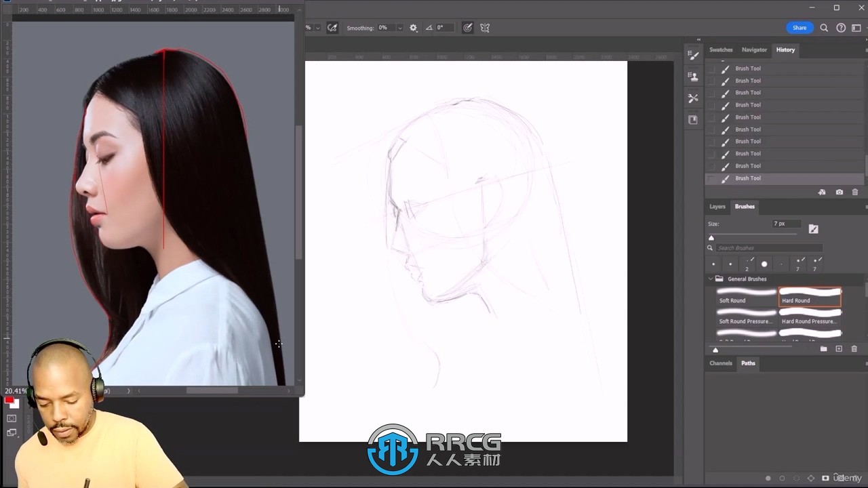868x488 pixels.
Task: Enable airbrush-style build-up effects
Action: point(332,28)
